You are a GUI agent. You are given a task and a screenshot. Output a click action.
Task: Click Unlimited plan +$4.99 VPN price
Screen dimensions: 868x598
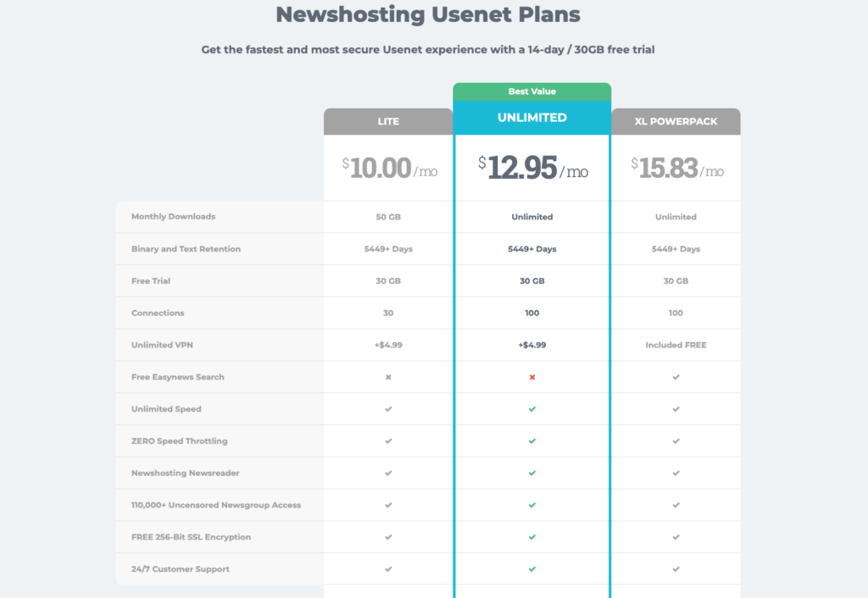(x=532, y=346)
